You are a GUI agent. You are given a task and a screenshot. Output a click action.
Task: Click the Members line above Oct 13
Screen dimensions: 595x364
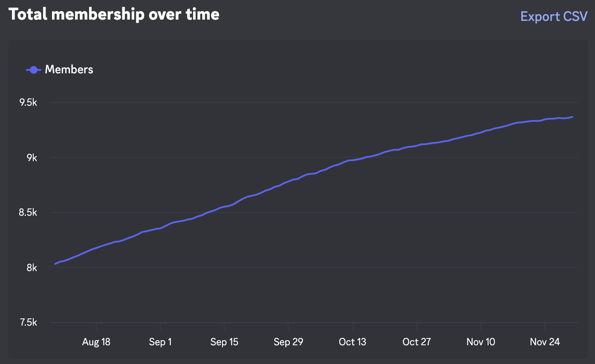pyautogui.click(x=352, y=160)
